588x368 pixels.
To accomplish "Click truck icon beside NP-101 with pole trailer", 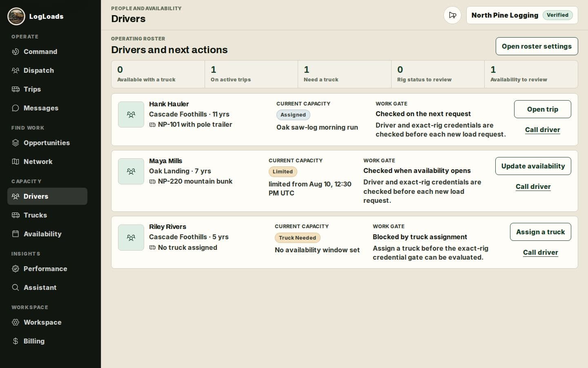I will pyautogui.click(x=152, y=125).
